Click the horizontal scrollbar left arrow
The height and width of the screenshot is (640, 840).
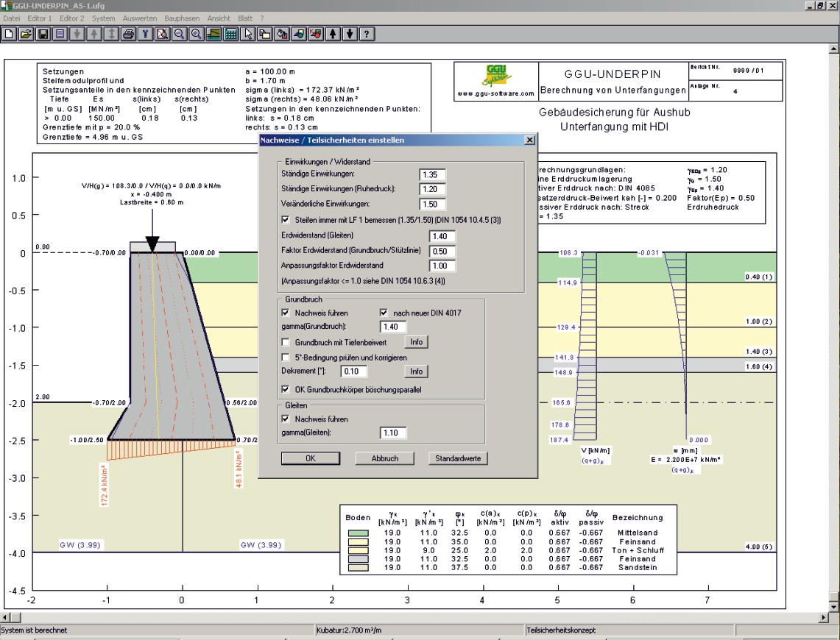(x=5, y=617)
